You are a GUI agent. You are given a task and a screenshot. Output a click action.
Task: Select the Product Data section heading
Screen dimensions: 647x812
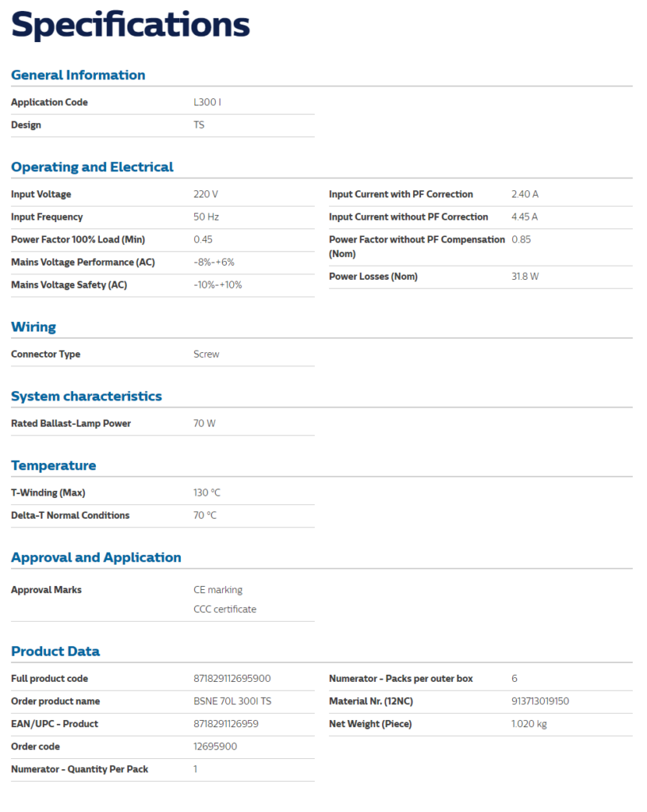pos(56,652)
